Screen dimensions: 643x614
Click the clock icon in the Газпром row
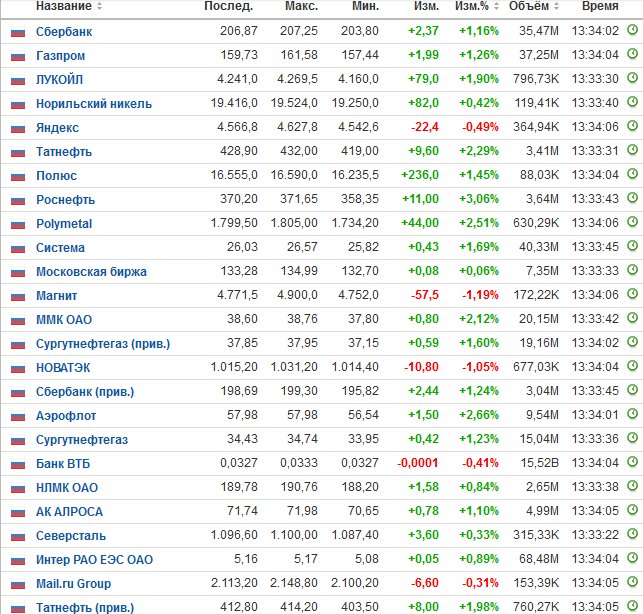pos(633,54)
